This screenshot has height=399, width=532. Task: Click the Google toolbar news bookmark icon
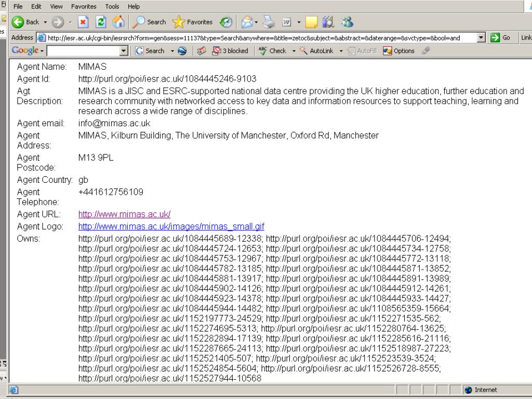(202, 51)
